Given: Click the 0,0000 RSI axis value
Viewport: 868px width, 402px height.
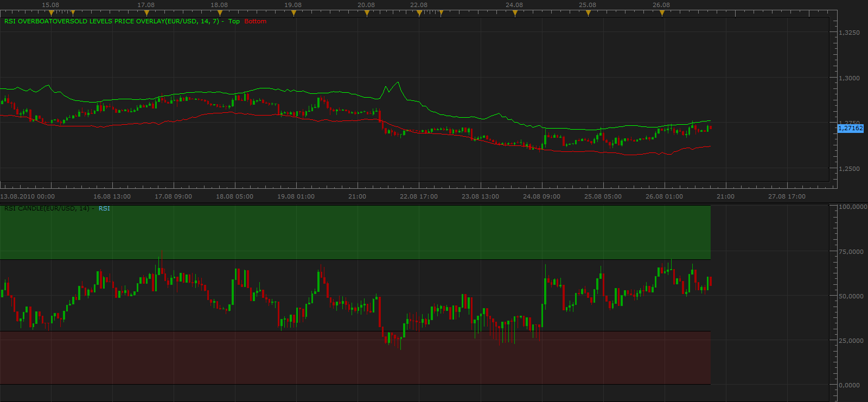Looking at the screenshot, I should coord(849,385).
